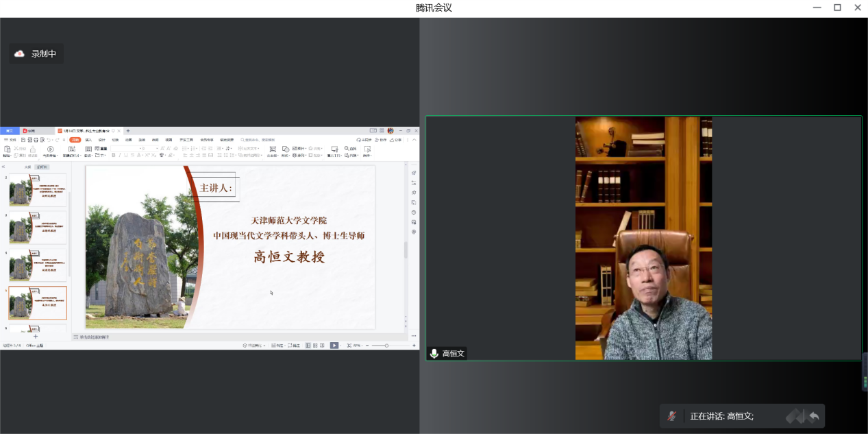Toggle the muted microphone in speaking bar
Viewport: 868px width, 434px height.
(x=672, y=416)
